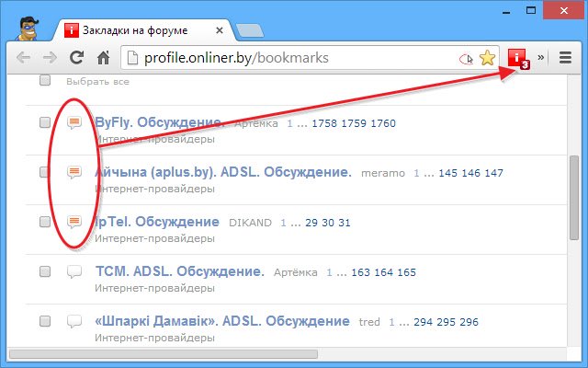The height and width of the screenshot is (368, 588).
Task: Click the address bar URL profile.onliner.by/bookmarks
Action: coord(236,58)
